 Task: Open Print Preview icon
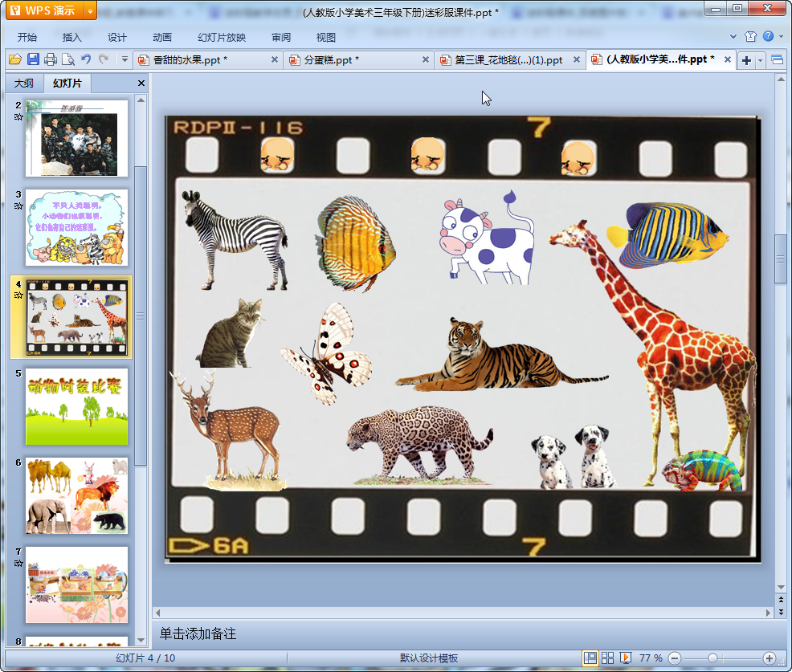coord(68,59)
